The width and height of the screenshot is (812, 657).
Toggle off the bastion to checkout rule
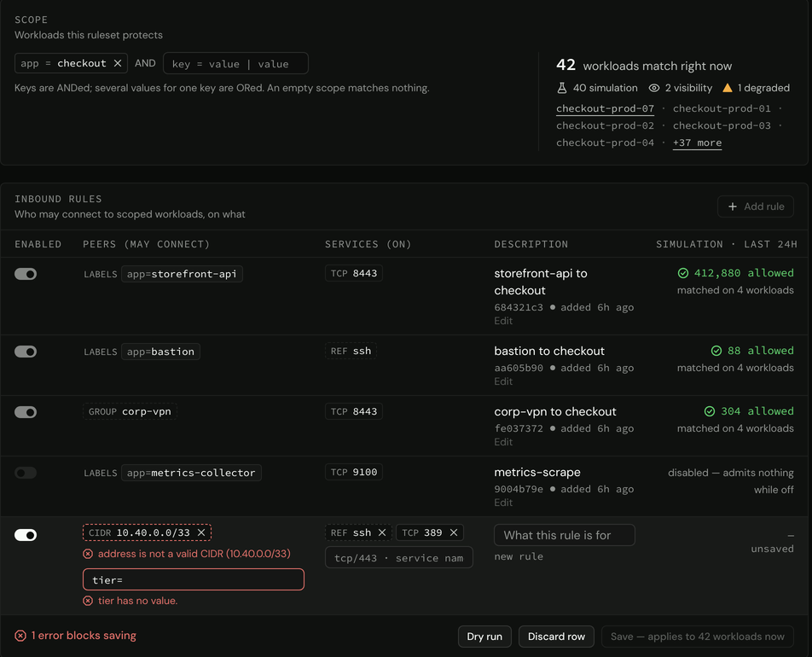click(26, 352)
